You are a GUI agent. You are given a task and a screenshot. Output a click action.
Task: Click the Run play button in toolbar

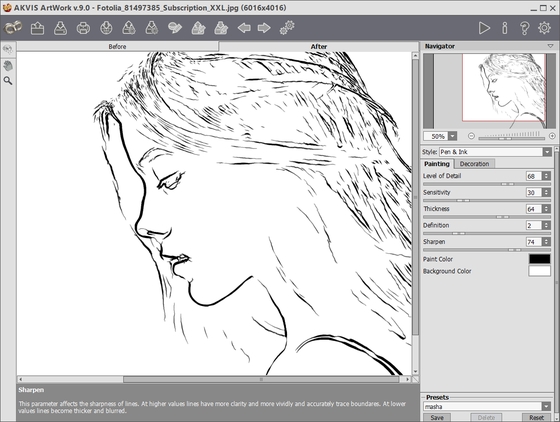click(484, 28)
